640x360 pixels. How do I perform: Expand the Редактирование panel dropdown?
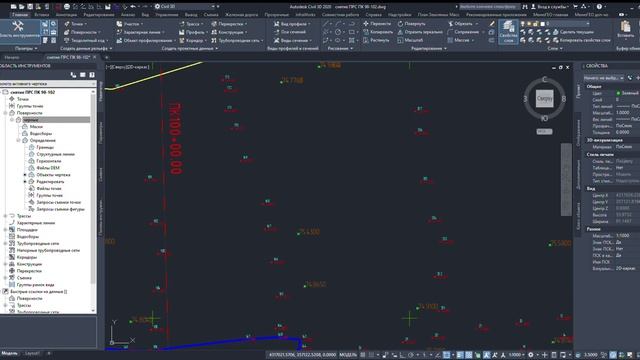[x=429, y=49]
